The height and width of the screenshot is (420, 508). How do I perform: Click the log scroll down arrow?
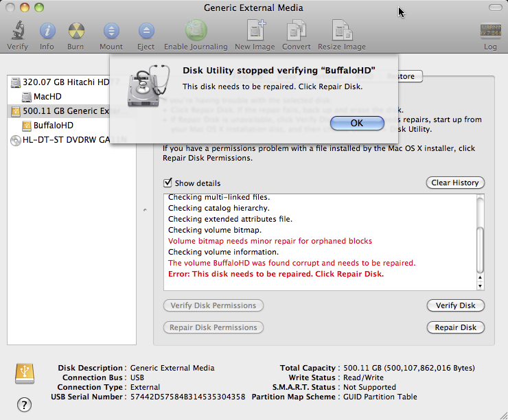pyautogui.click(x=480, y=286)
